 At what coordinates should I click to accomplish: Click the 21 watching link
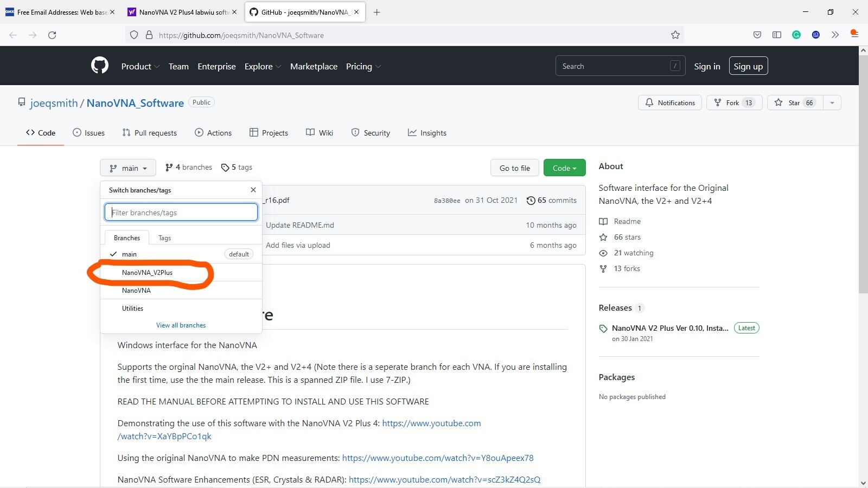(x=627, y=253)
